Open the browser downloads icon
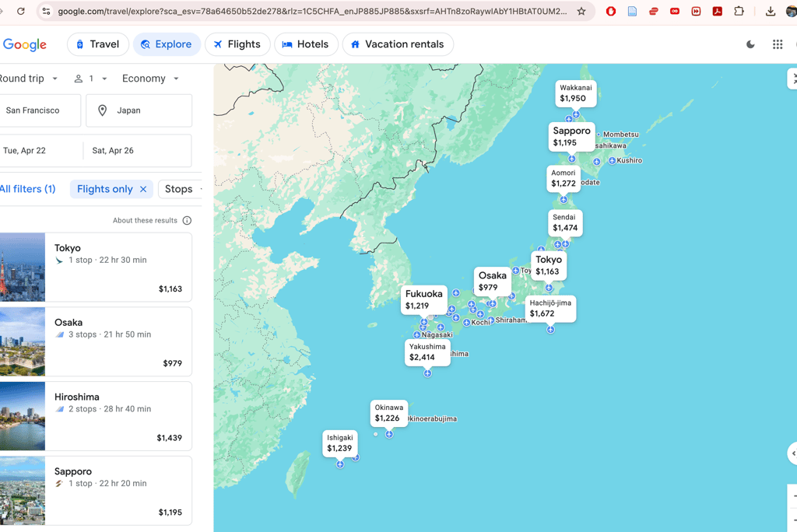Screen dimensions: 797x532 point(770,11)
